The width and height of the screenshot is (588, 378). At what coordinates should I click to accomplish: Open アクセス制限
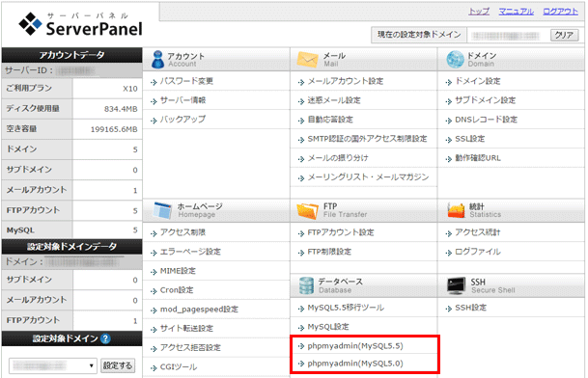(182, 232)
